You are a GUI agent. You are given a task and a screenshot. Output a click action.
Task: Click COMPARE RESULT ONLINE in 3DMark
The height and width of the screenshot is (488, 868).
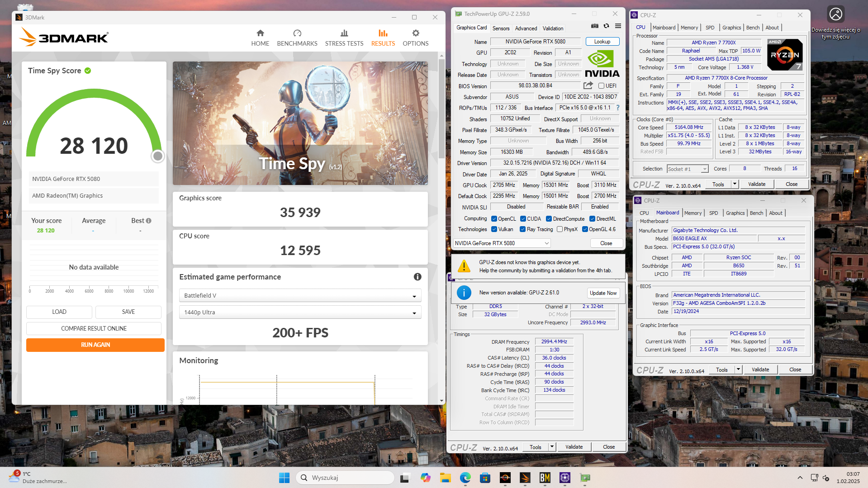tap(94, 328)
